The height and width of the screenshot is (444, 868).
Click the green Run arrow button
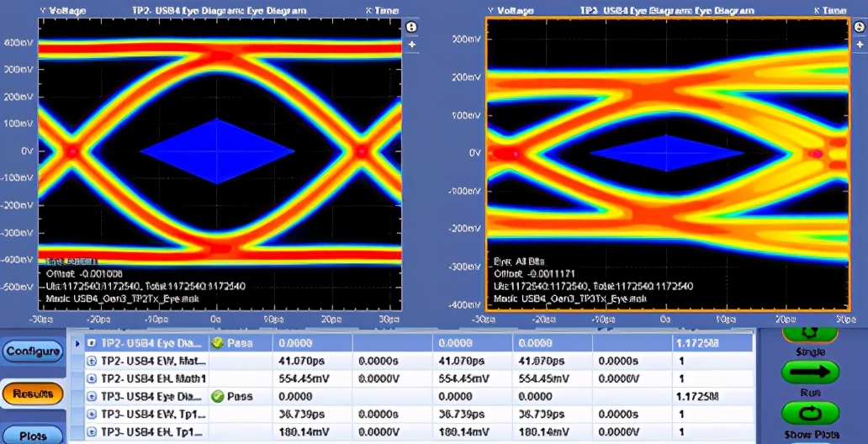tap(810, 372)
